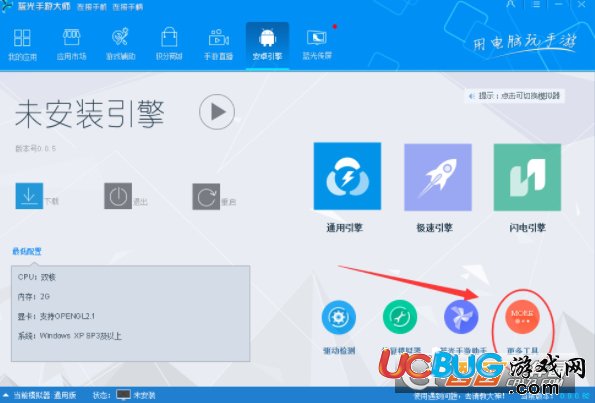Open the purple pinwheel helper icon

[461, 317]
